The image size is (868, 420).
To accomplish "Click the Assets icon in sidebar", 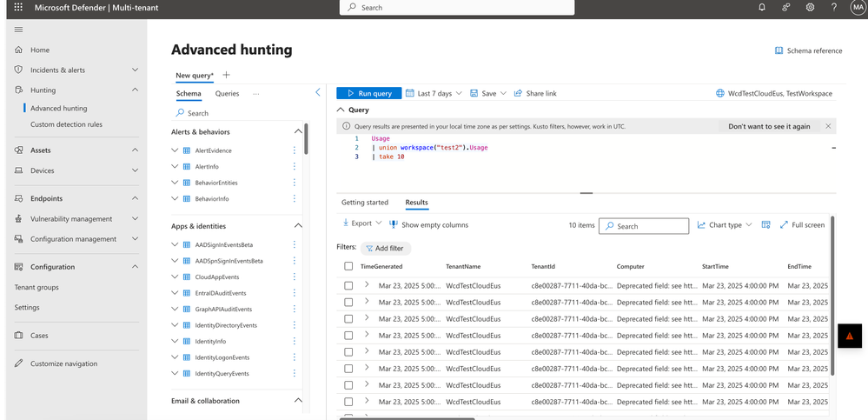I will click(19, 150).
